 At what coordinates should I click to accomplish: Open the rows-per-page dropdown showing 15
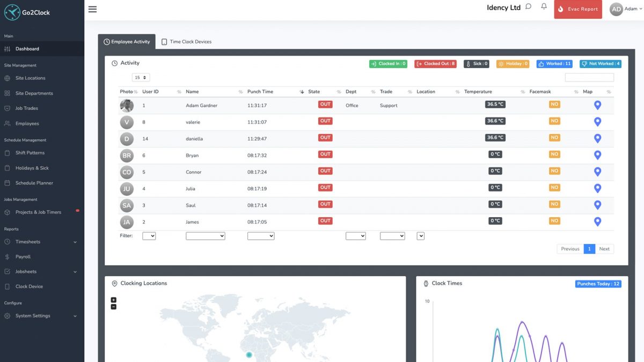tap(141, 78)
